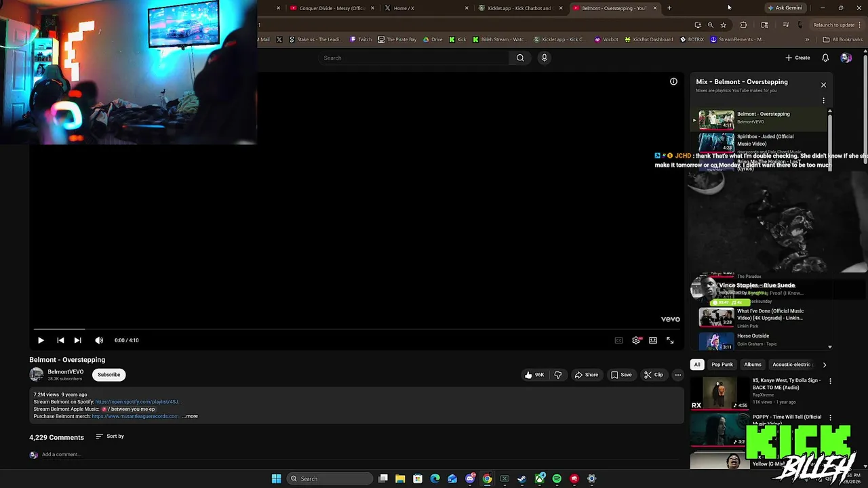Screen dimensions: 868x488
Task: Mute the video volume
Action: [99, 340]
